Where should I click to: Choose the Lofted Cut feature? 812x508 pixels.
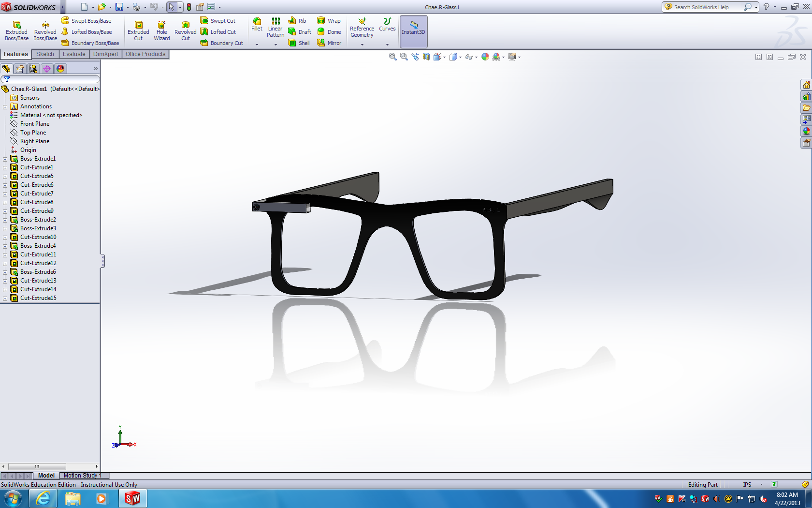click(x=218, y=32)
